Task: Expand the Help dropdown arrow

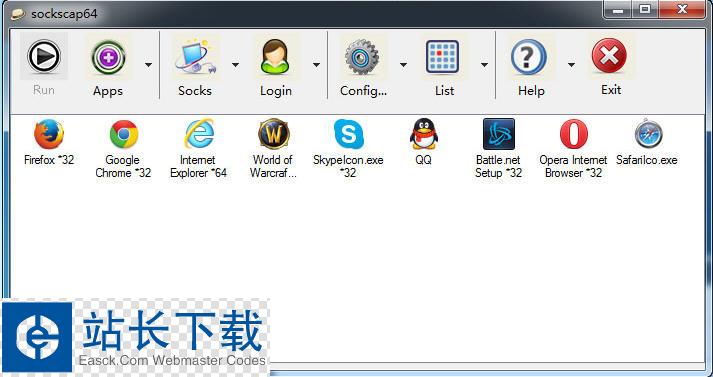Action: [571, 65]
